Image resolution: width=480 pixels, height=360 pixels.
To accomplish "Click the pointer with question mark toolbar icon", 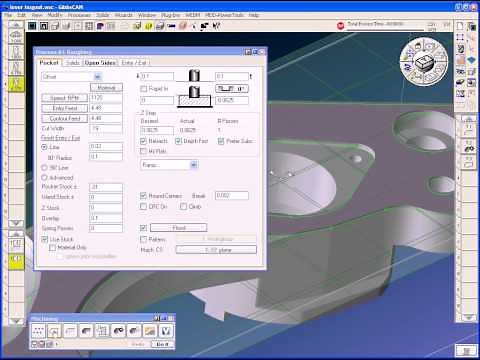I will click(x=216, y=26).
